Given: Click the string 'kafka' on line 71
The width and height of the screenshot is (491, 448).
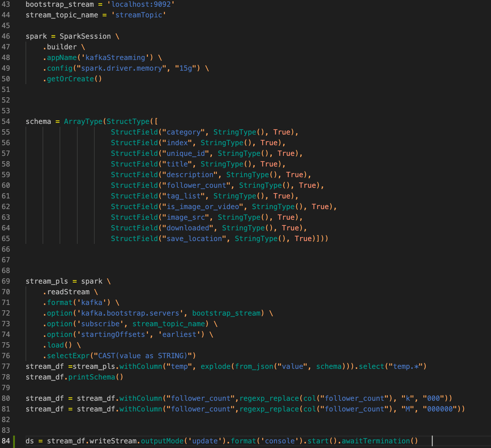Looking at the screenshot, I should click(91, 302).
